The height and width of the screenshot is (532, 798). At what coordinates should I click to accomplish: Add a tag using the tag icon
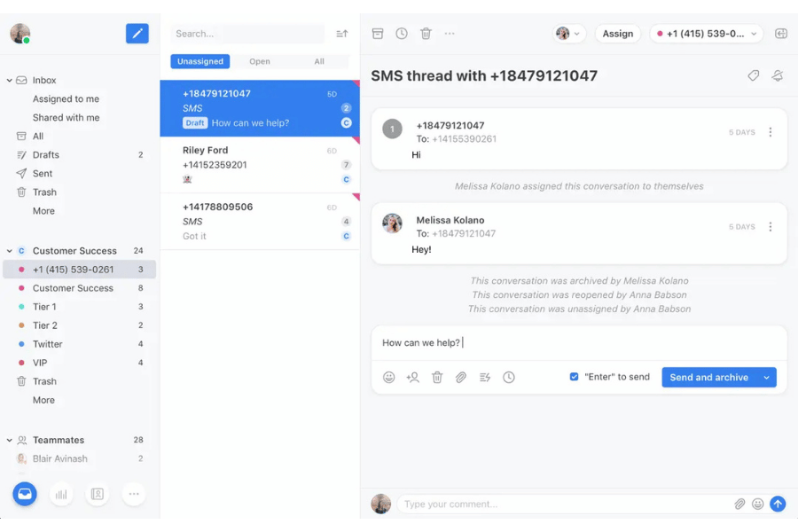753,76
